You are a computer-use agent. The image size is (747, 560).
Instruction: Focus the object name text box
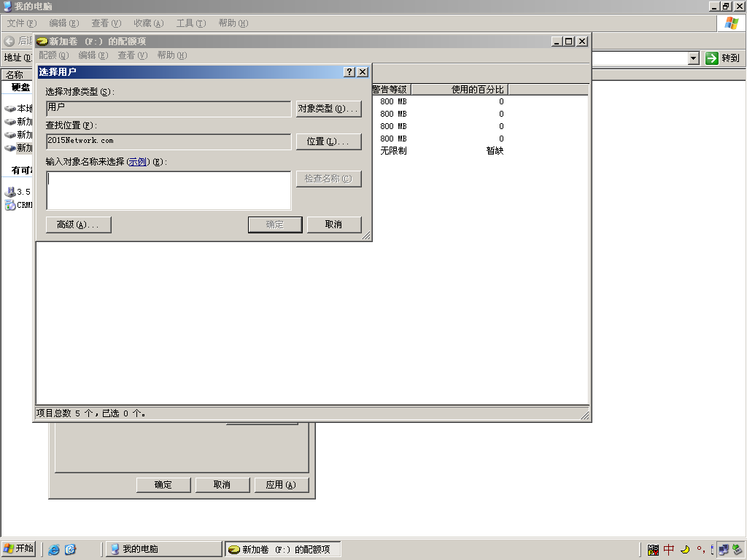point(169,190)
